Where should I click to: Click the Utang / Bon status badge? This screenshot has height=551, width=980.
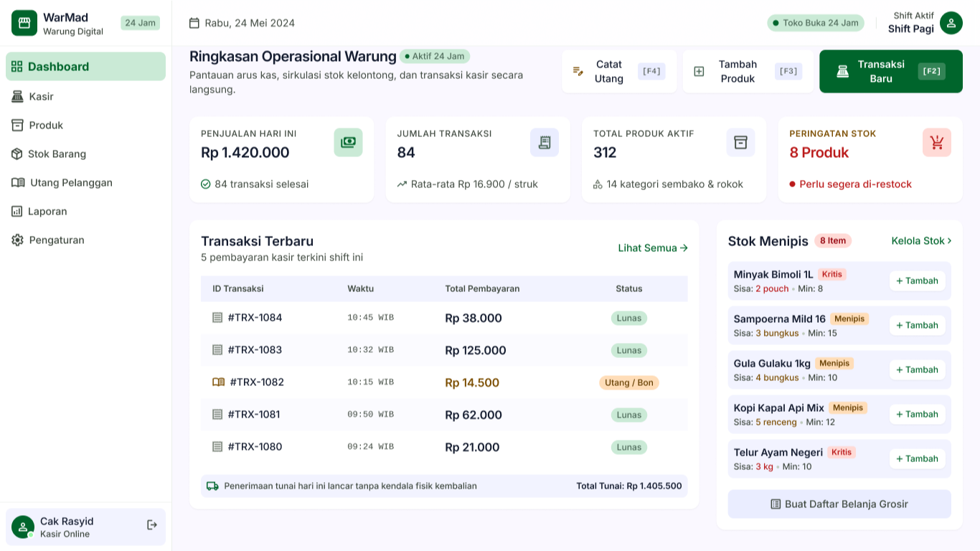pyautogui.click(x=629, y=382)
